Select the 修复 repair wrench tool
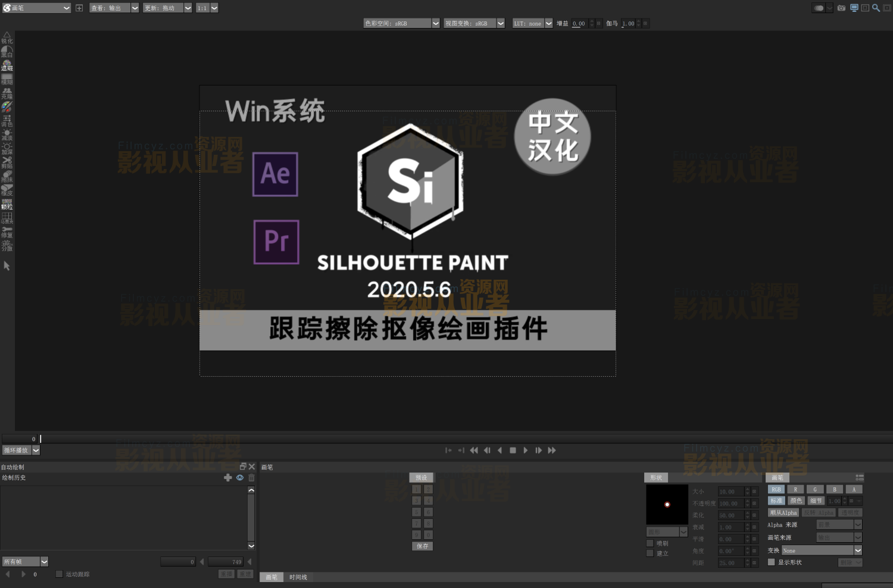 coord(7,232)
